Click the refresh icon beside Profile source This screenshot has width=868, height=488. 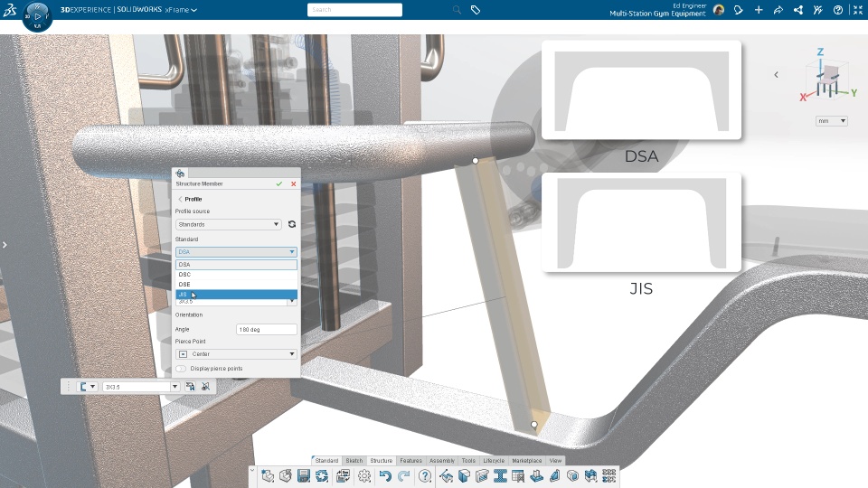(x=292, y=224)
